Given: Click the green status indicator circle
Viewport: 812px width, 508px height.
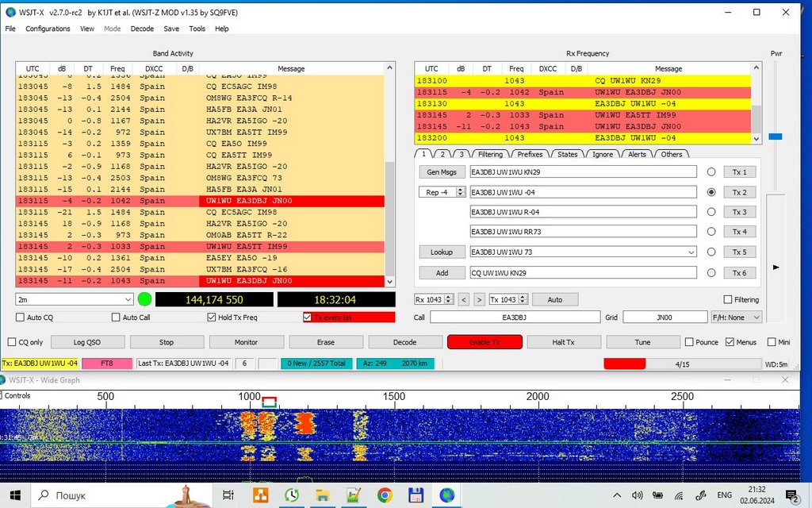Looking at the screenshot, I should (144, 299).
